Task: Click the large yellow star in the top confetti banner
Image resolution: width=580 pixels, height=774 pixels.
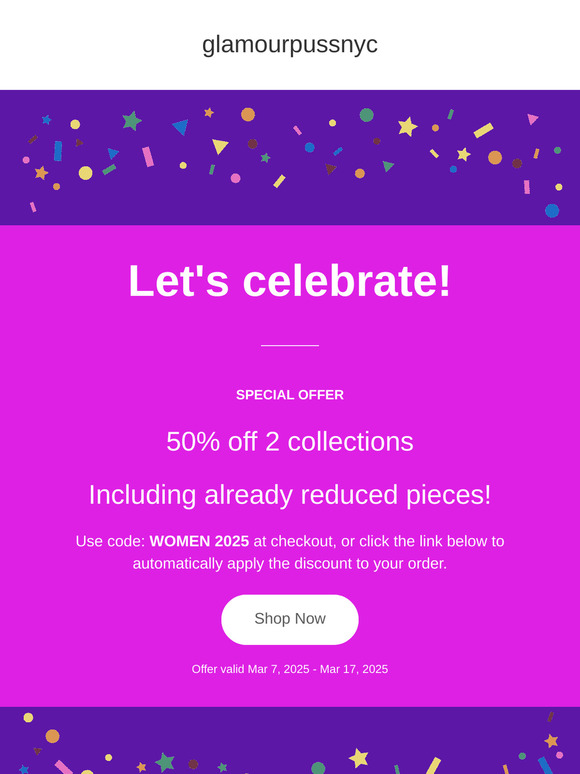Action: click(x=408, y=127)
